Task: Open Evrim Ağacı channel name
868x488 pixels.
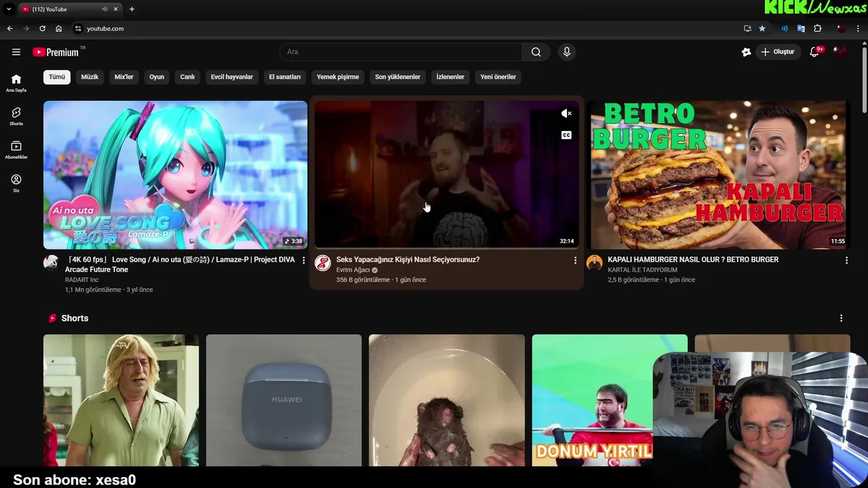Action: (353, 270)
